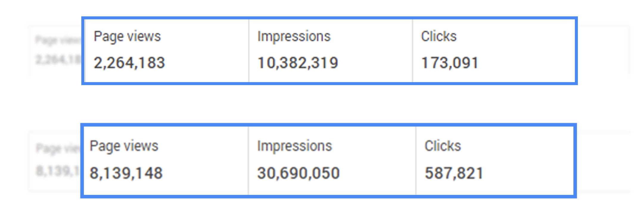Click the top Impressions label
The width and height of the screenshot is (644, 216).
[294, 37]
